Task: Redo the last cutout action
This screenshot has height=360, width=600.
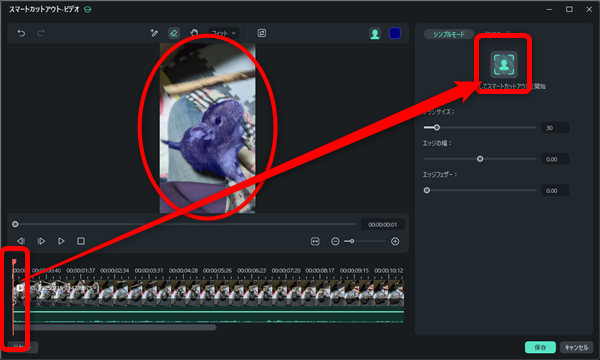Action: 41,33
